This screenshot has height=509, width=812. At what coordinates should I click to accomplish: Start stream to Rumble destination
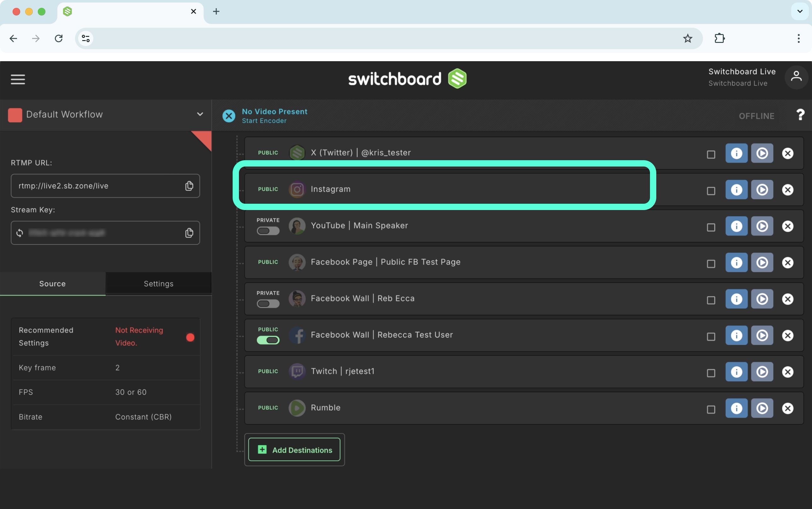[762, 408]
